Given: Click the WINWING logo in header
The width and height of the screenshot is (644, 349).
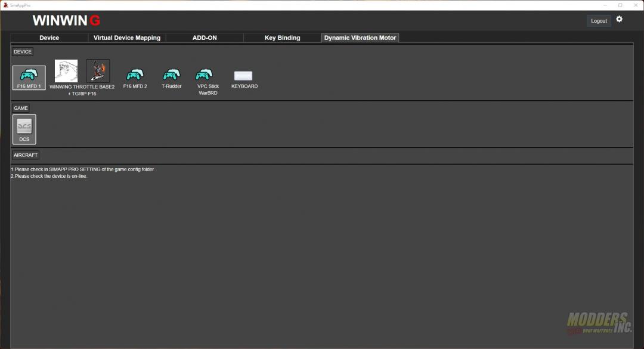Looking at the screenshot, I should click(66, 20).
